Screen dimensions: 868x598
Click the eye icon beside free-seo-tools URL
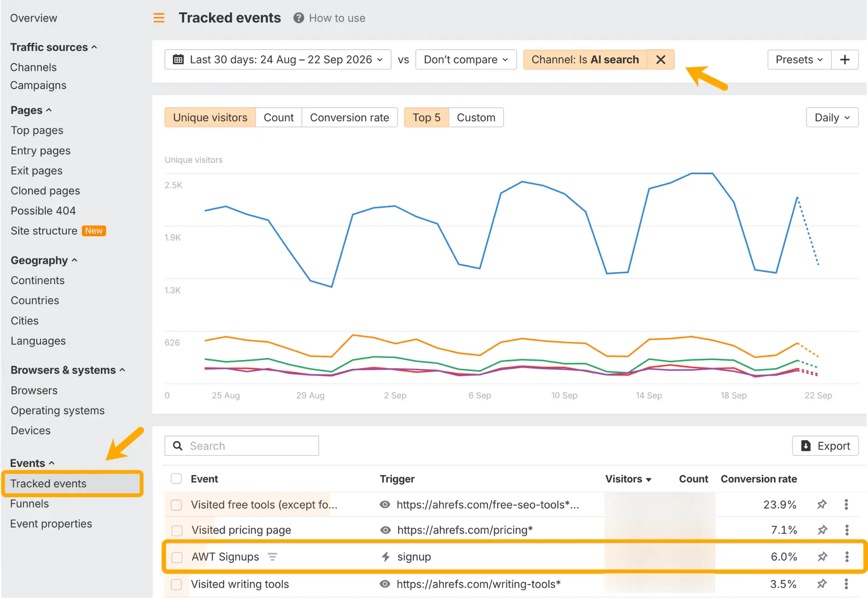tap(385, 504)
